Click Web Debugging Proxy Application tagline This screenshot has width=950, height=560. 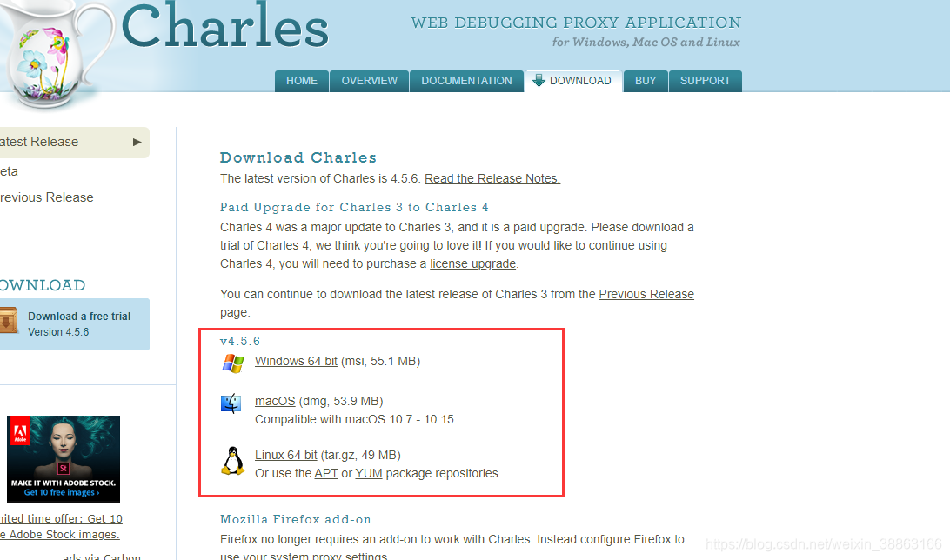pyautogui.click(x=576, y=23)
